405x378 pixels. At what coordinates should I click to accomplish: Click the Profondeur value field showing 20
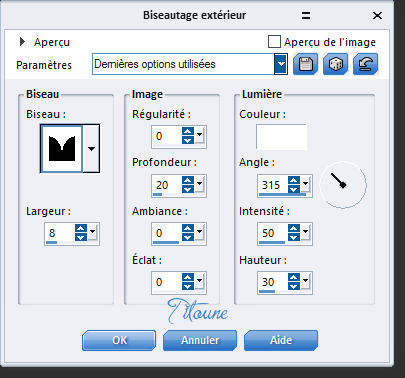tap(167, 185)
